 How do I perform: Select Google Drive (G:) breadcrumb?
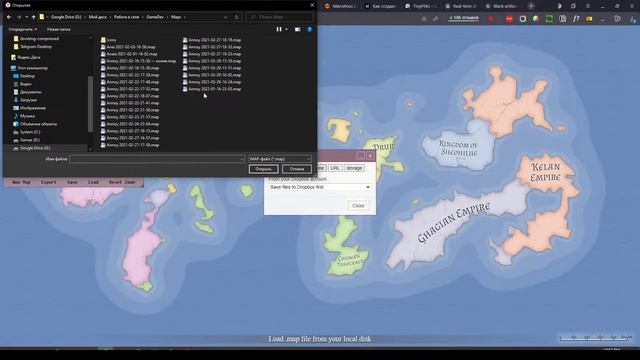pyautogui.click(x=66, y=17)
